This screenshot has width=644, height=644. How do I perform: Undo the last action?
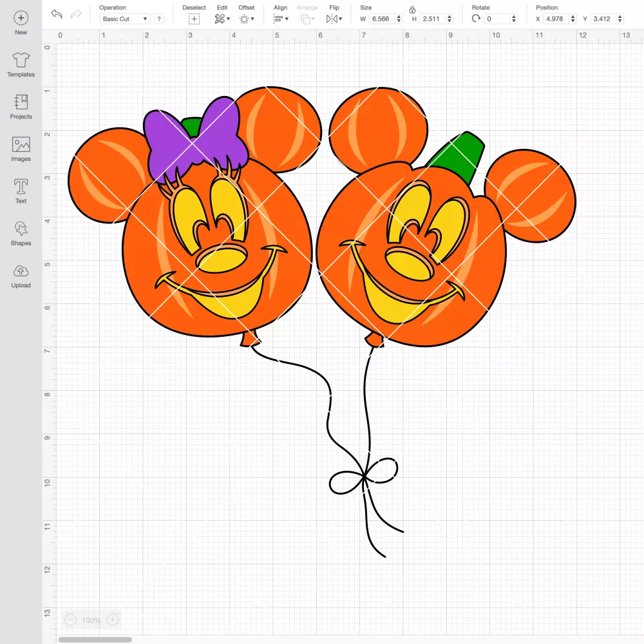[x=57, y=14]
